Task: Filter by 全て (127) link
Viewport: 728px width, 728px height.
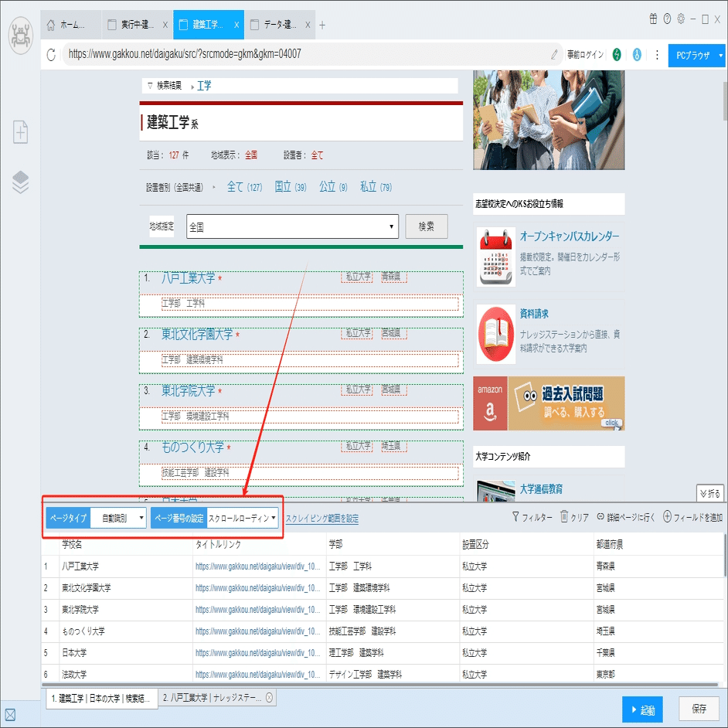Action: pos(244,187)
